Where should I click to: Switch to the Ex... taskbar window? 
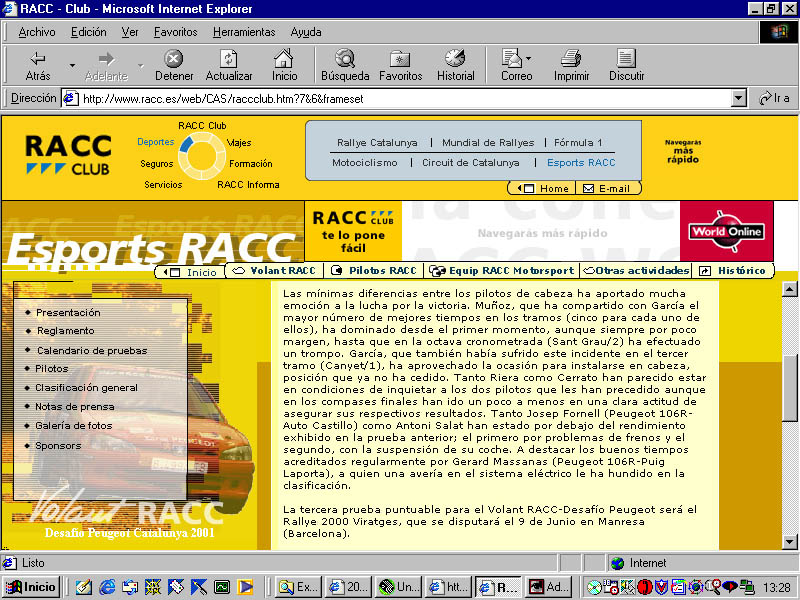click(x=298, y=587)
